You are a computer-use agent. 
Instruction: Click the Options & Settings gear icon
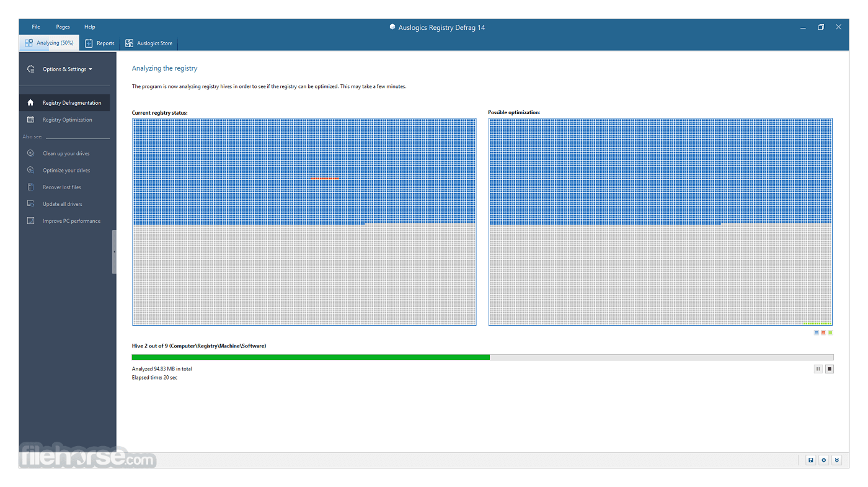point(30,69)
